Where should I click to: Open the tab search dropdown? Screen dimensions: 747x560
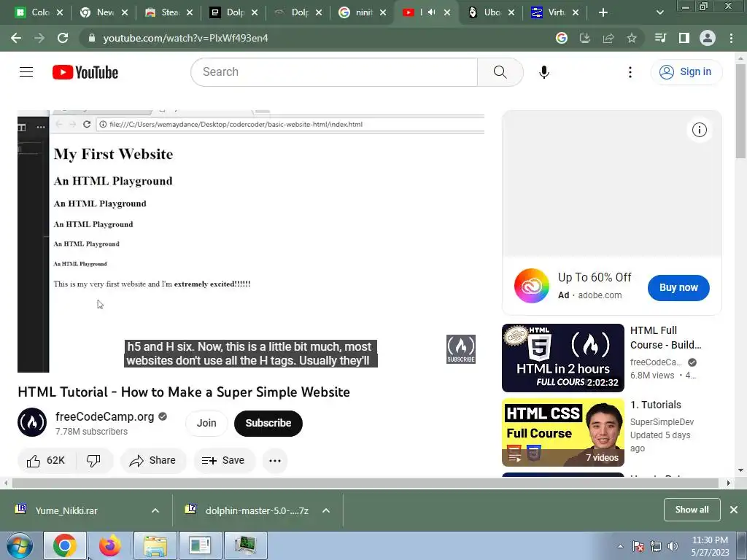(x=659, y=12)
